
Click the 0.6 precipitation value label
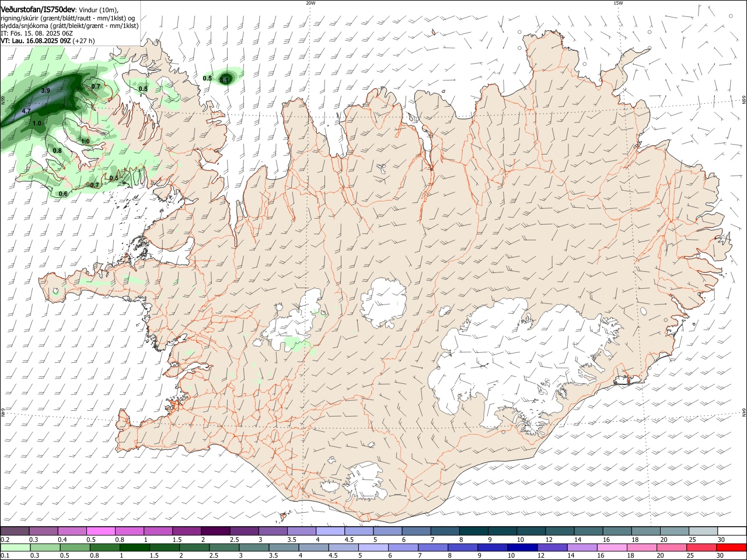(63, 194)
